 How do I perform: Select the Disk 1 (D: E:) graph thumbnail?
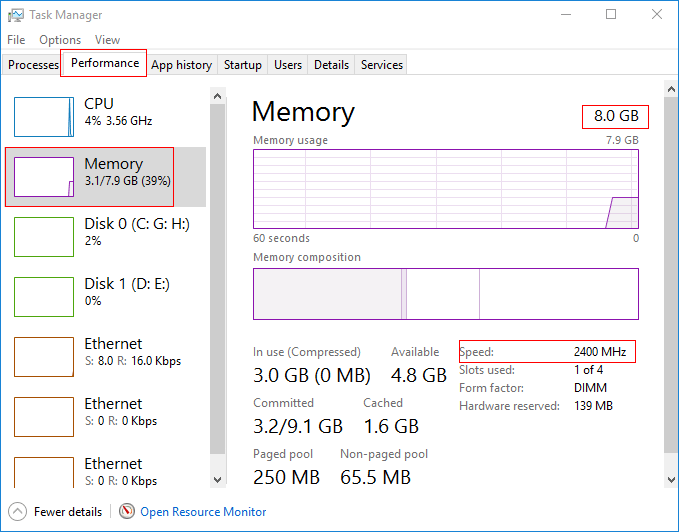[44, 297]
